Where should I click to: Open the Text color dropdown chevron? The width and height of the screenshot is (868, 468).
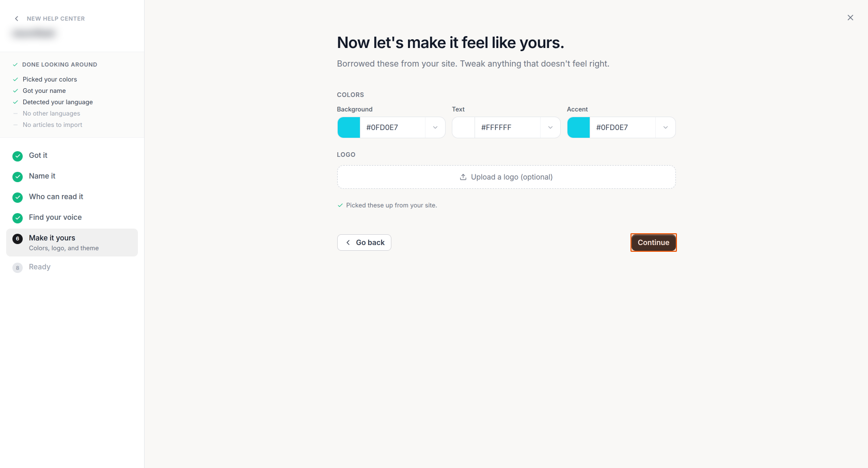click(x=550, y=127)
